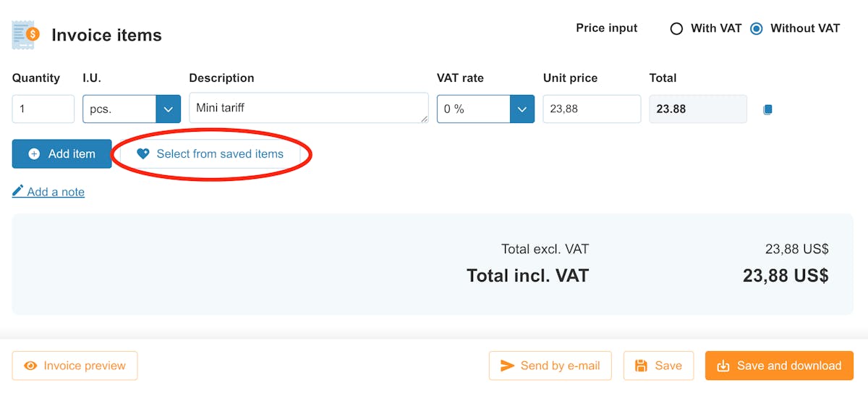Image resolution: width=868 pixels, height=401 pixels.
Task: Click the Quantity input field
Action: click(43, 109)
